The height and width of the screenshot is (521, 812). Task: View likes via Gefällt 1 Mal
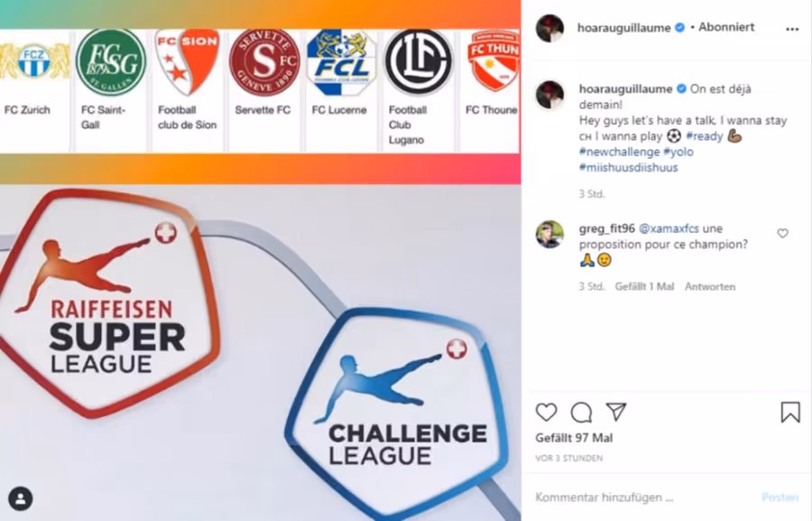644,286
